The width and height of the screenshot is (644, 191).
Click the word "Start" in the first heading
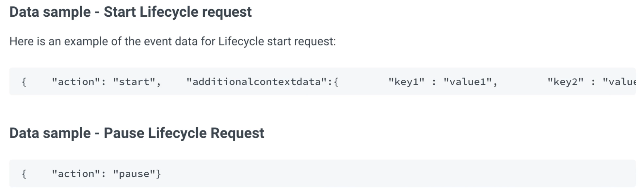coord(120,12)
